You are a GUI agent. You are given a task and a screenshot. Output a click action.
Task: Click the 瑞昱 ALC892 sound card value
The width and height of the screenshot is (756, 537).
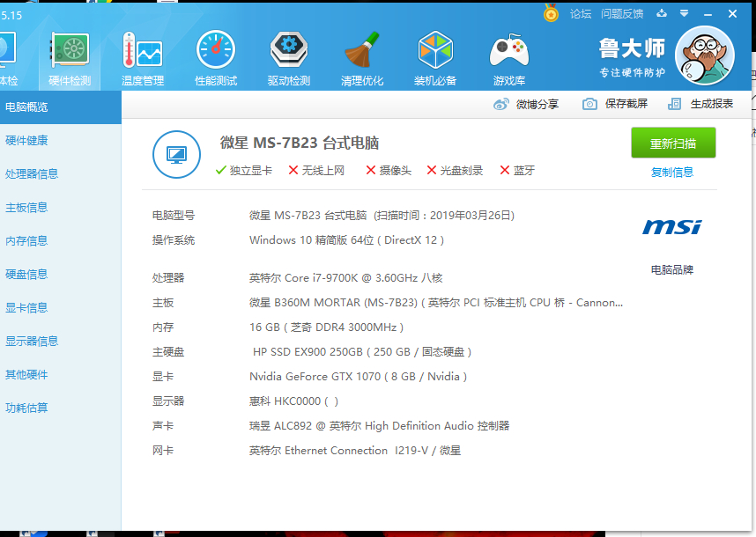click(x=380, y=426)
